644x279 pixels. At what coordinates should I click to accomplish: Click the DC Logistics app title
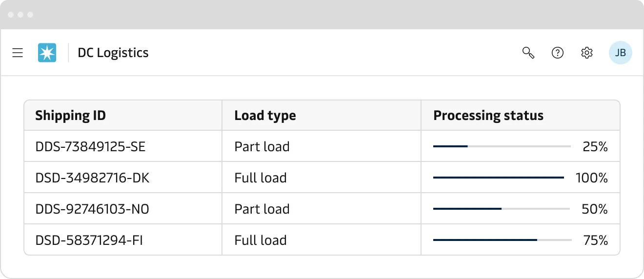click(x=113, y=53)
